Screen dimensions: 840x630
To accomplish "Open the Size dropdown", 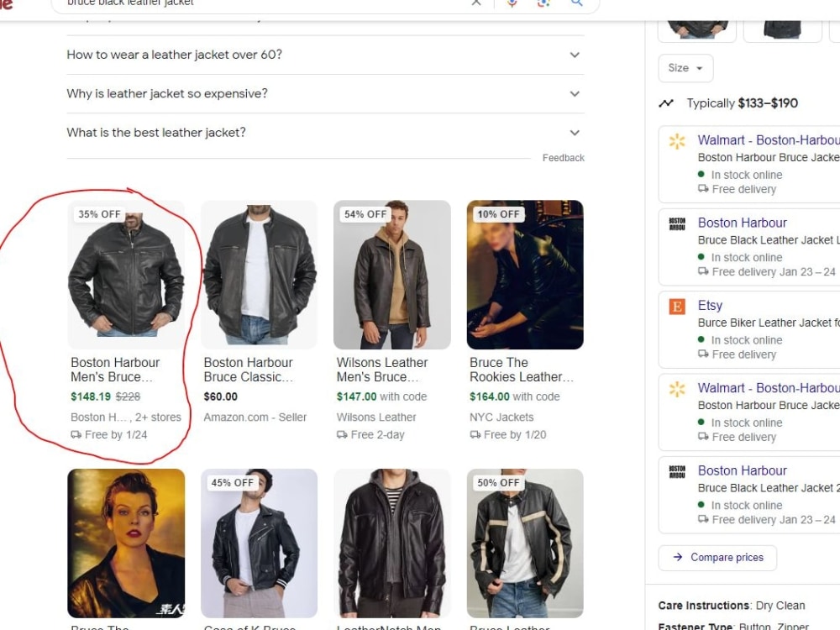I will [x=685, y=68].
